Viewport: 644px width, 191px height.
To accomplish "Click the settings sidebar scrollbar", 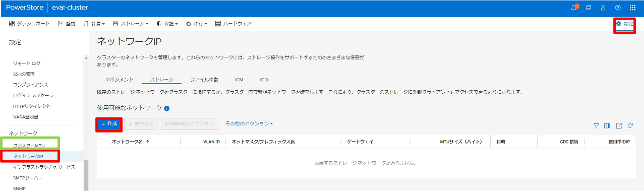I will click(86, 175).
